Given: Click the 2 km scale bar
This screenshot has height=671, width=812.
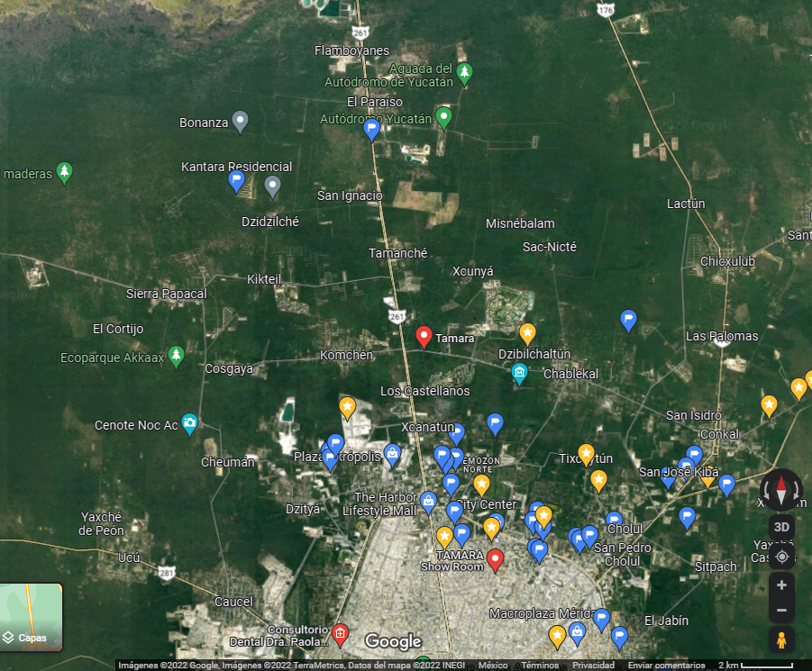Looking at the screenshot, I should pyautogui.click(x=755, y=665).
